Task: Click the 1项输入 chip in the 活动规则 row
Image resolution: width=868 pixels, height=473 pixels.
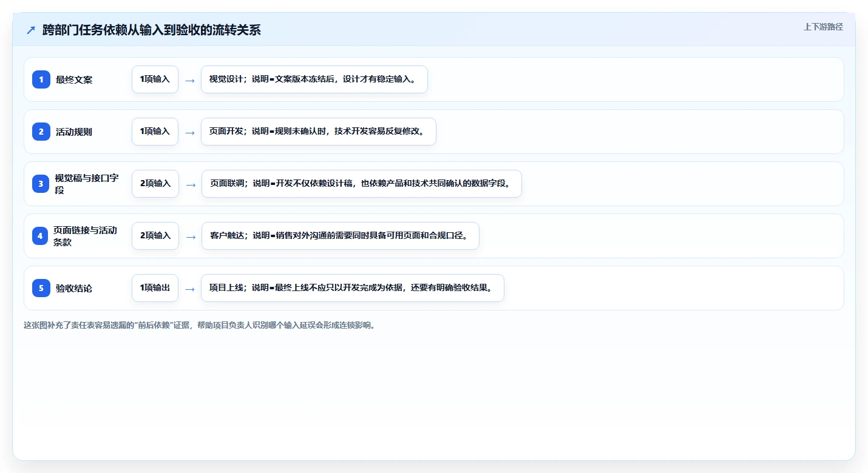Action: [155, 132]
